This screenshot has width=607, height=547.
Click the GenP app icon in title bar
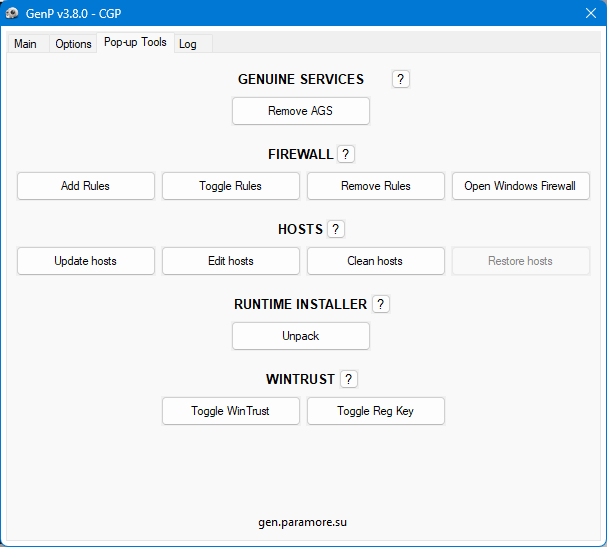(12, 13)
